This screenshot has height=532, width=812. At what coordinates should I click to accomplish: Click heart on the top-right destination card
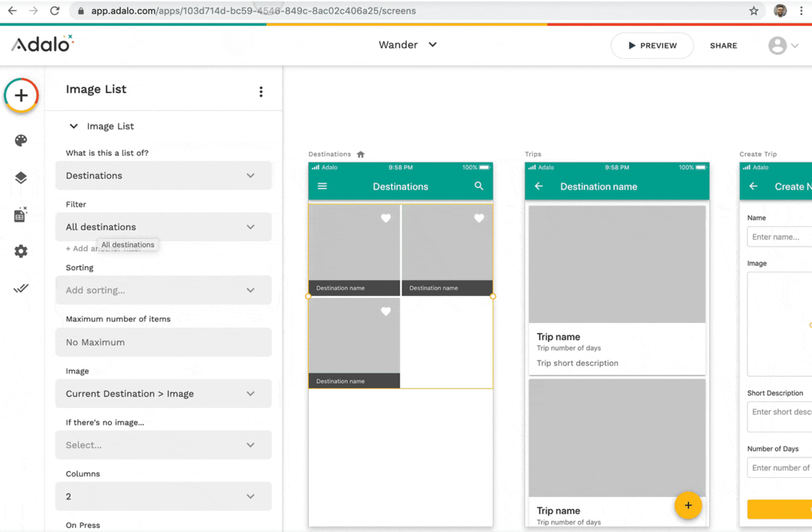click(479, 218)
